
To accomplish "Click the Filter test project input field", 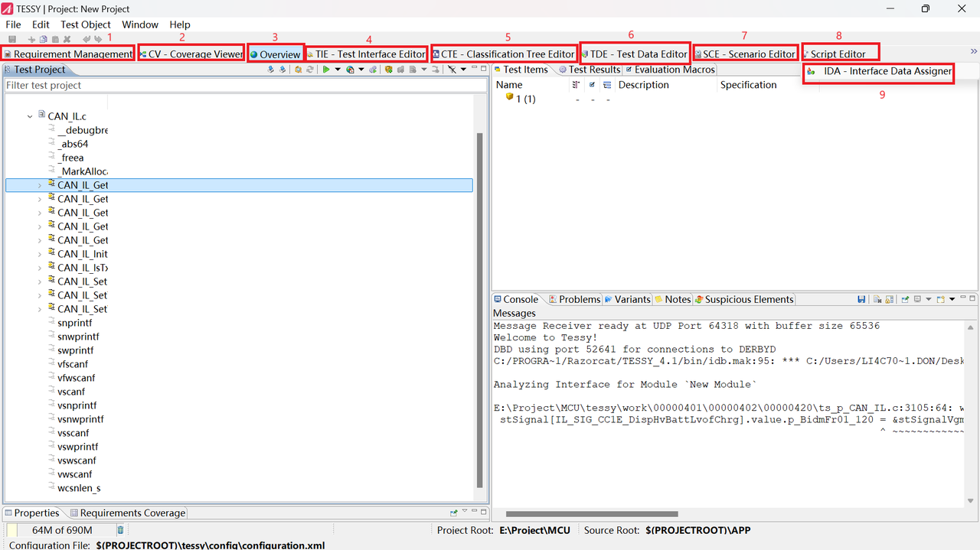I will [245, 85].
